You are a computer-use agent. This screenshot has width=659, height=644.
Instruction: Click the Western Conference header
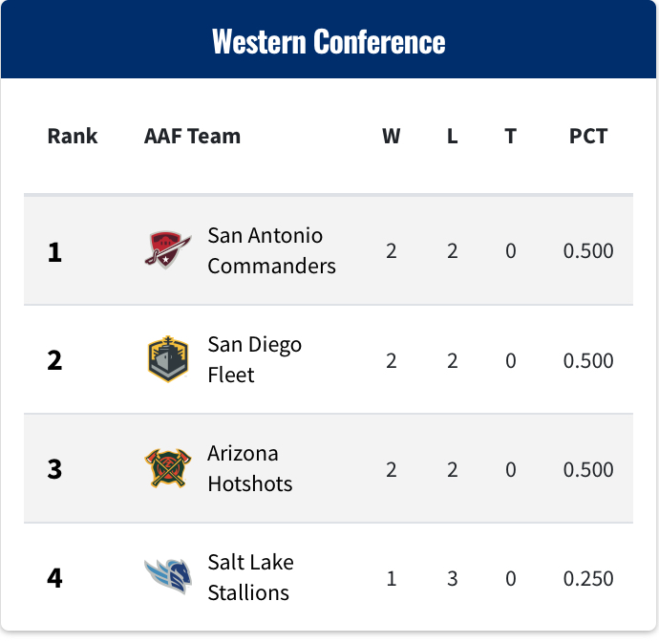(329, 41)
